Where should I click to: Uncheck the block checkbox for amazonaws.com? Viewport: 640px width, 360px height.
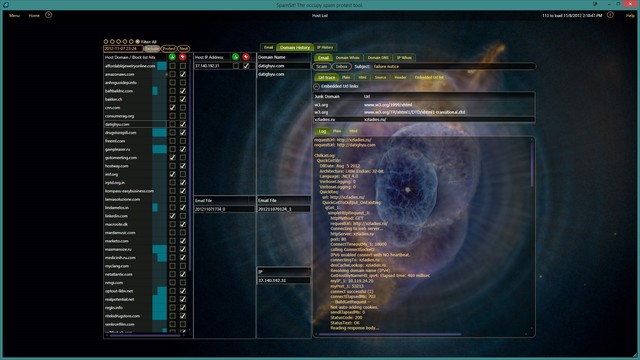(x=183, y=74)
